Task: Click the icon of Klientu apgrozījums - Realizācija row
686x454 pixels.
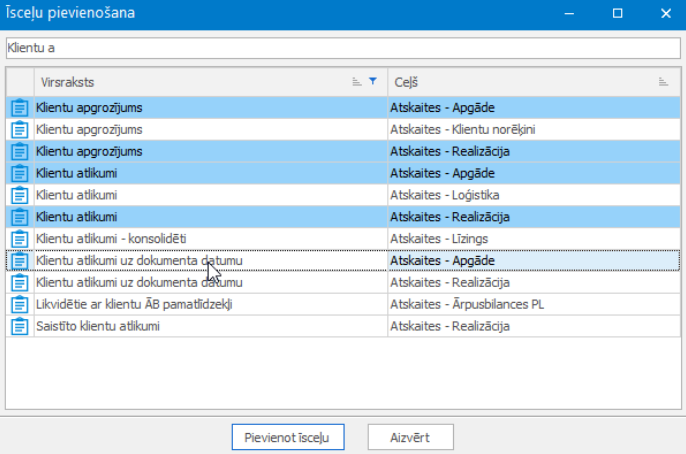Action: tap(18, 151)
